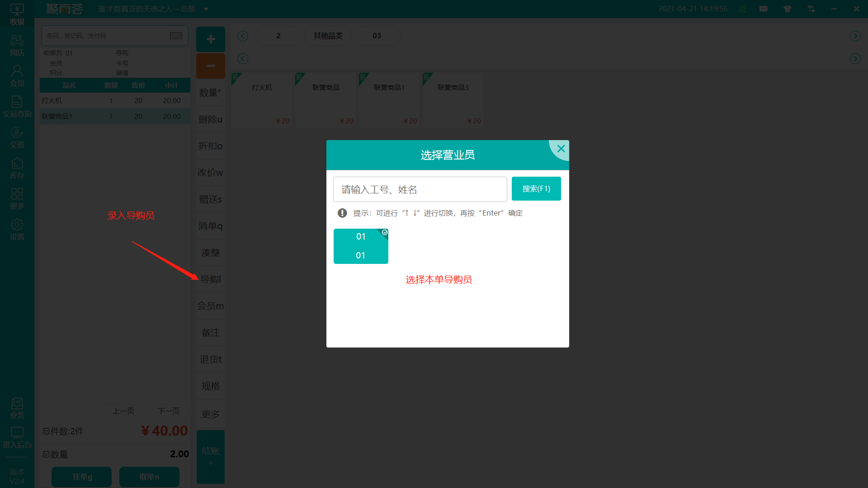Click the 消单q function button
This screenshot has height=488, width=868.
(211, 226)
